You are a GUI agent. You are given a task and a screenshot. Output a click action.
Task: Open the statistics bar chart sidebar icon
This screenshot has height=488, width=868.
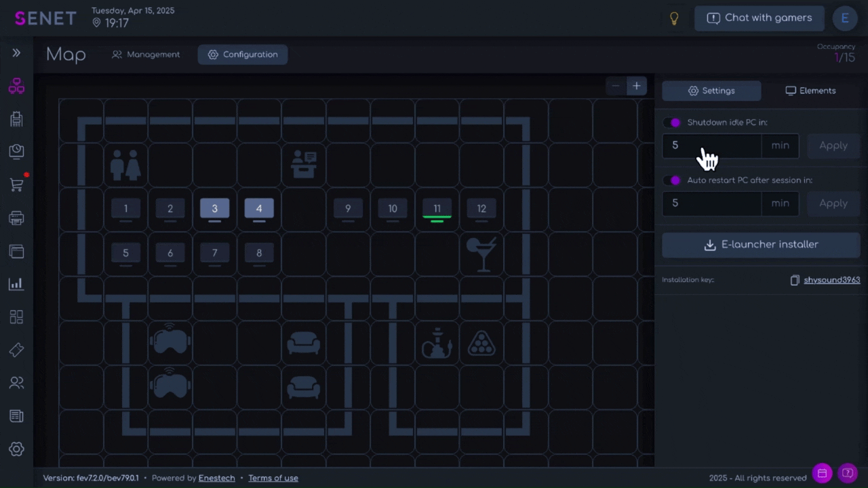[16, 284]
